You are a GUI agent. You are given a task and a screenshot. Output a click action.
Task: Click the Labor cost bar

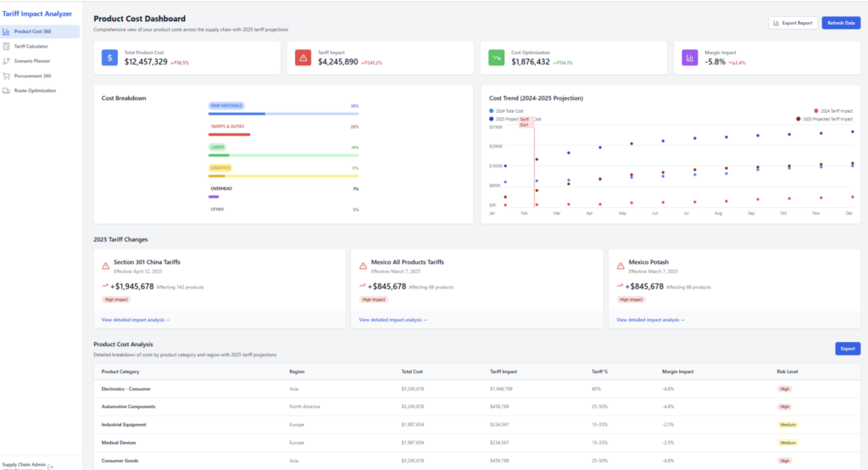point(283,155)
